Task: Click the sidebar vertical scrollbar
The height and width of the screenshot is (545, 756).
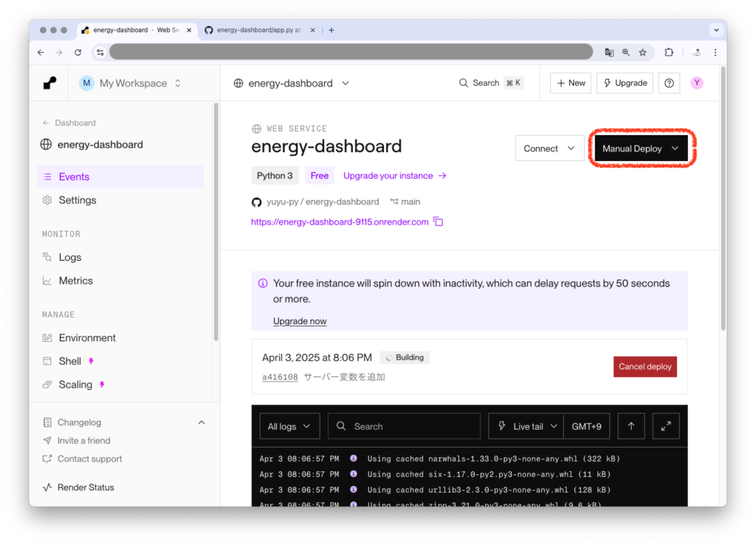Action: (216, 222)
